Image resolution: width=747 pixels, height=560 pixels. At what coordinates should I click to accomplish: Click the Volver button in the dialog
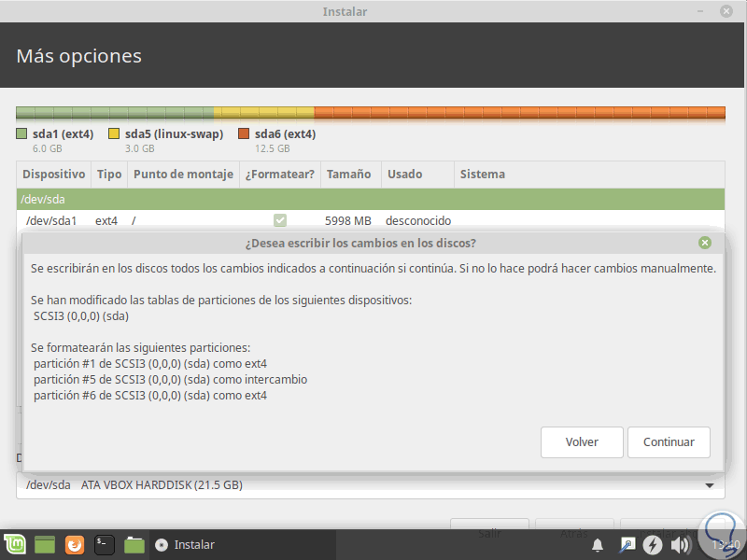(x=582, y=441)
